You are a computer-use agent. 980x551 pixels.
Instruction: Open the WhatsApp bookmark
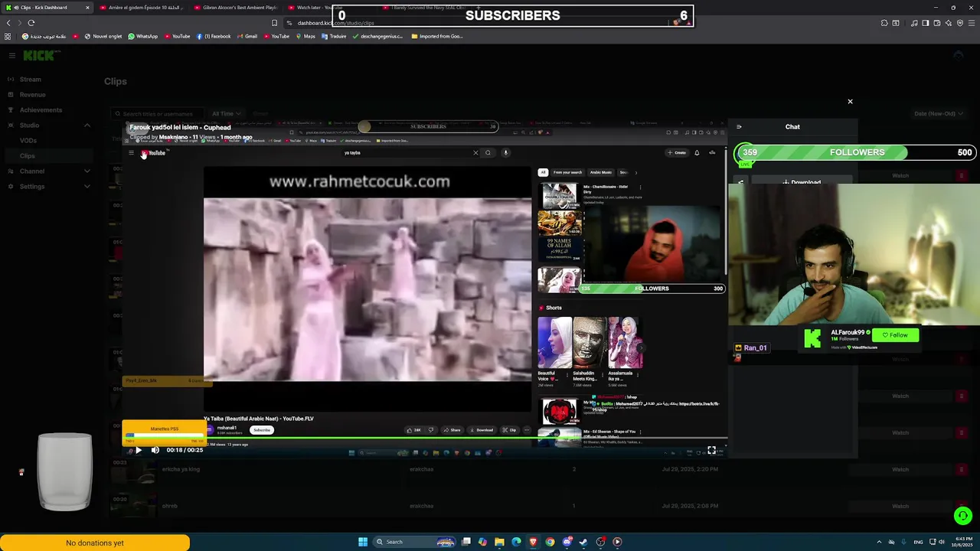142,36
